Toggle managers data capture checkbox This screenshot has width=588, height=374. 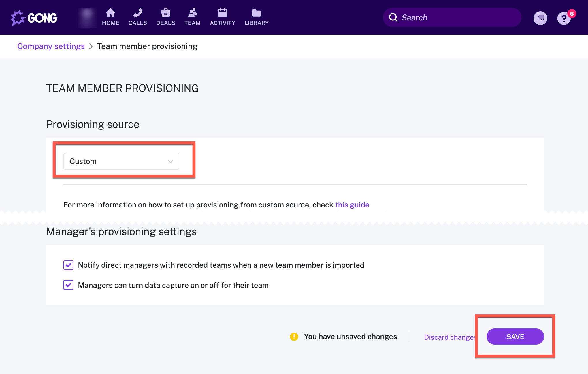68,285
